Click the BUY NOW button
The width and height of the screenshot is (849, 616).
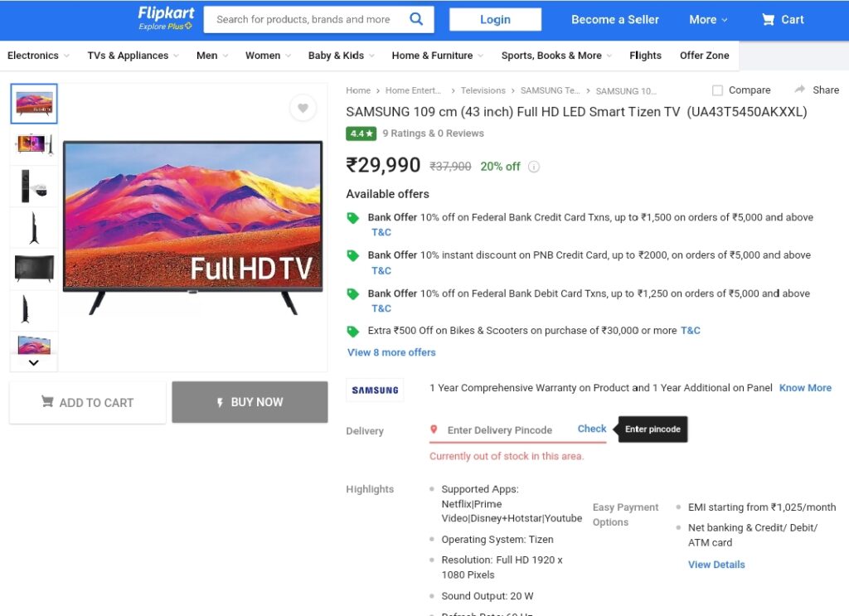250,402
